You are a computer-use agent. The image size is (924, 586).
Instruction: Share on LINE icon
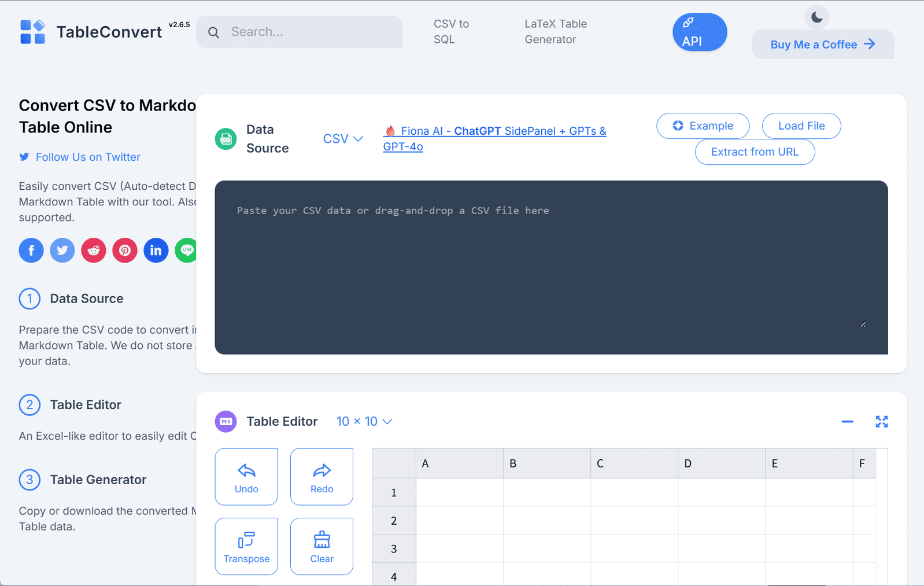186,250
